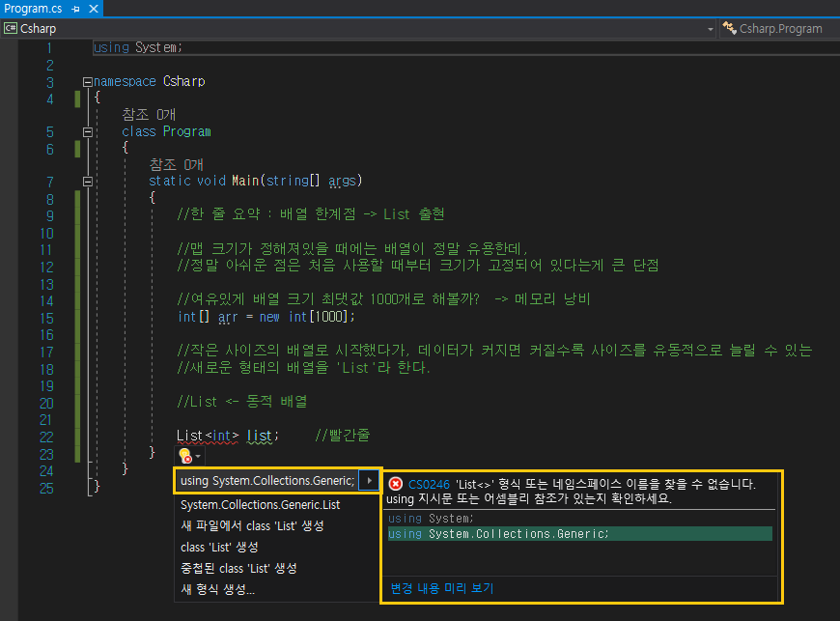This screenshot has width=840, height=621.
Task: Expand the lightbulb dropdown arrow
Action: click(198, 457)
